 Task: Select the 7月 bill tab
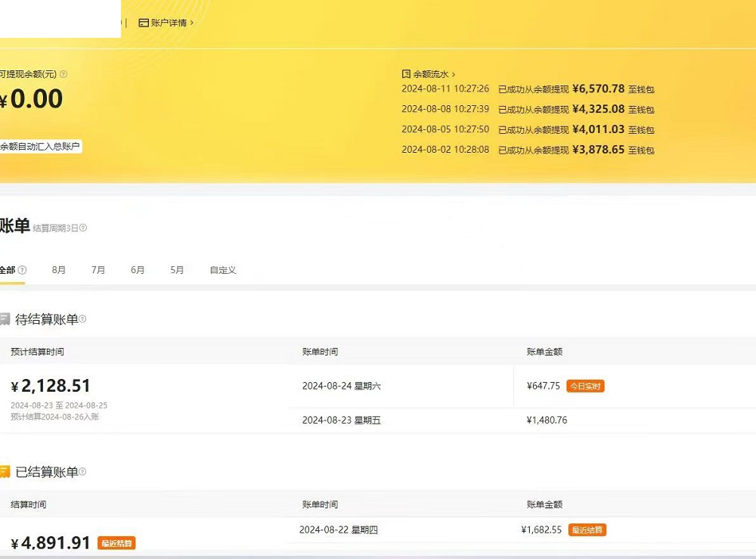[x=98, y=270]
